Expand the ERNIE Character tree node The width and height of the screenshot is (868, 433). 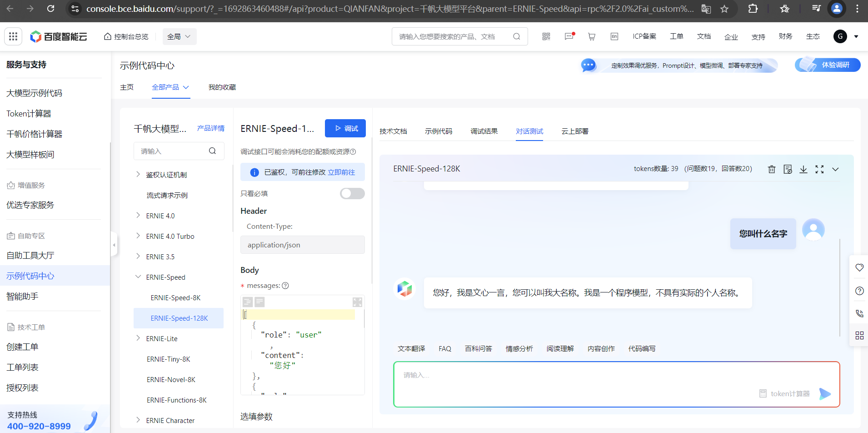pyautogui.click(x=138, y=420)
